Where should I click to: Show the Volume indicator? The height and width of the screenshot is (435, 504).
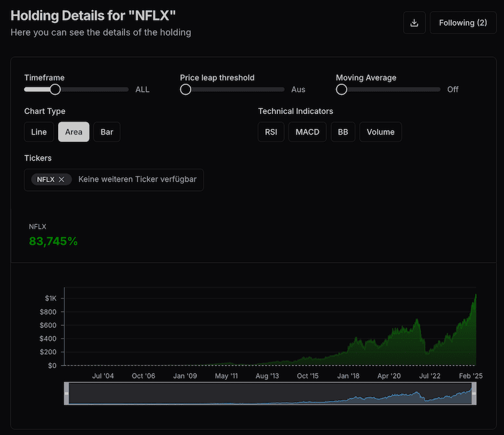click(380, 132)
